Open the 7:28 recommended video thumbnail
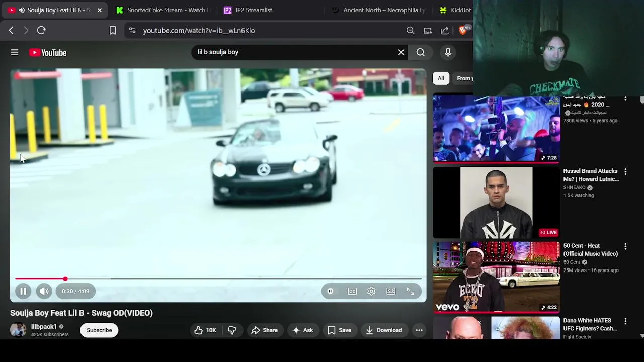The image size is (644, 362). tap(496, 129)
